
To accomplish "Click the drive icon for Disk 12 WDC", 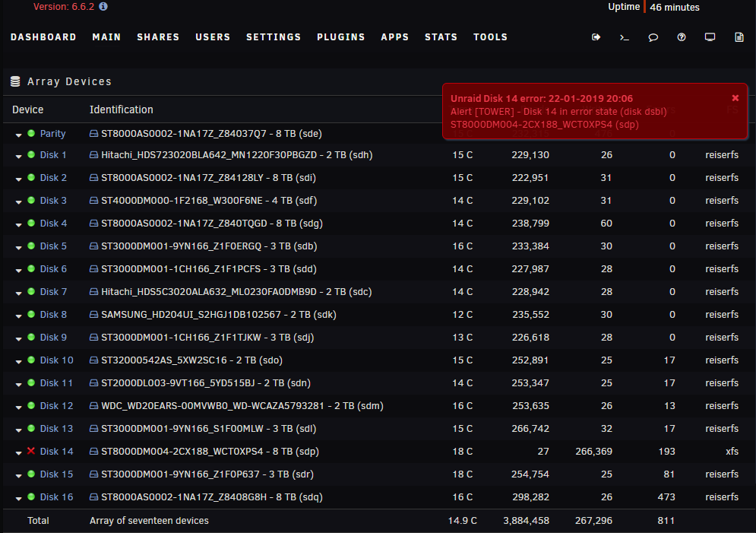I will (x=94, y=406).
